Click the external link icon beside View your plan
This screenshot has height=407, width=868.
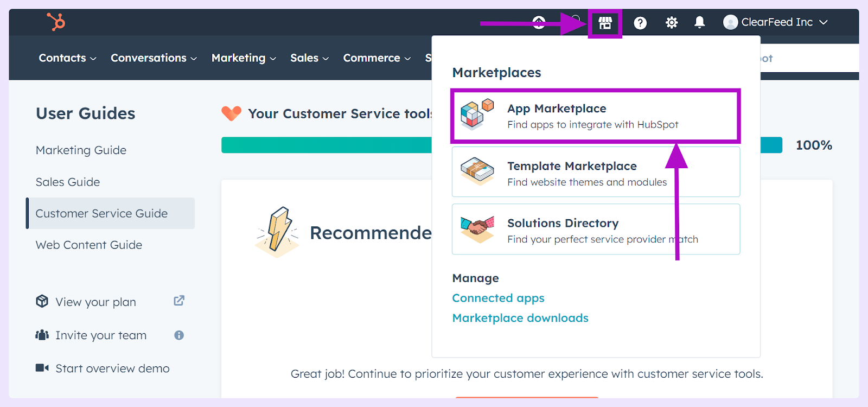pyautogui.click(x=179, y=301)
